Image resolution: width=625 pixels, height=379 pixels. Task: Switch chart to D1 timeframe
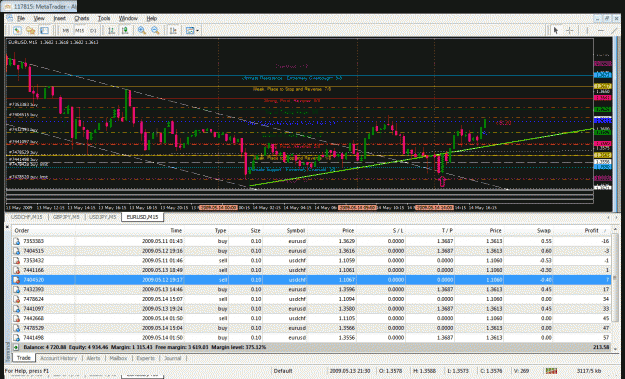click(x=93, y=30)
